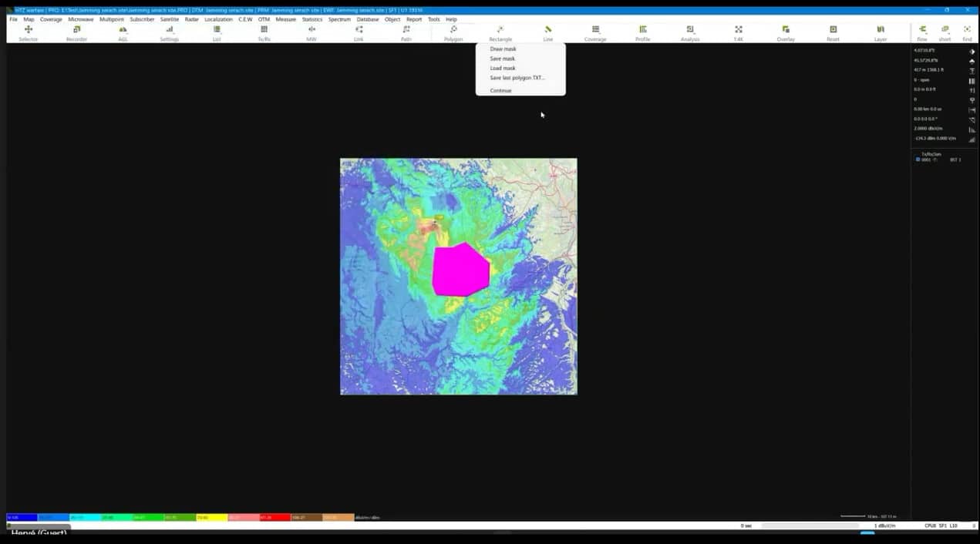The width and height of the screenshot is (980, 544).
Task: Open the Spectrum menu
Action: pyautogui.click(x=339, y=19)
